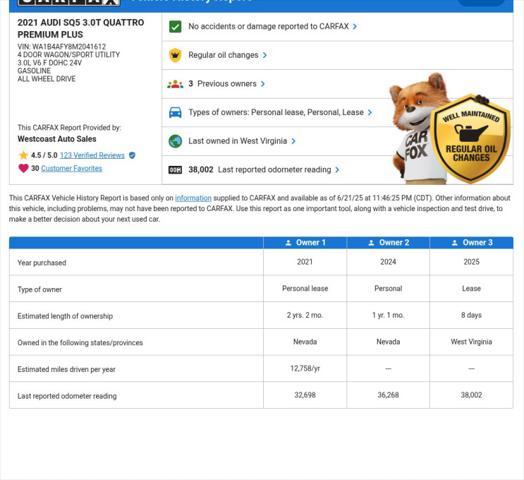Click the odometer icon beside 38,002
Image resolution: width=524 pixels, height=480 pixels.
[x=175, y=170]
